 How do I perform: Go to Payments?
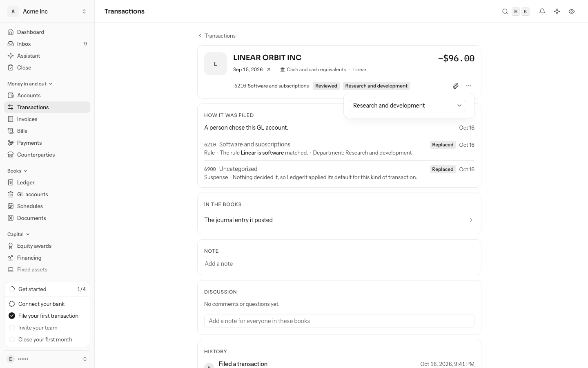tap(47, 143)
